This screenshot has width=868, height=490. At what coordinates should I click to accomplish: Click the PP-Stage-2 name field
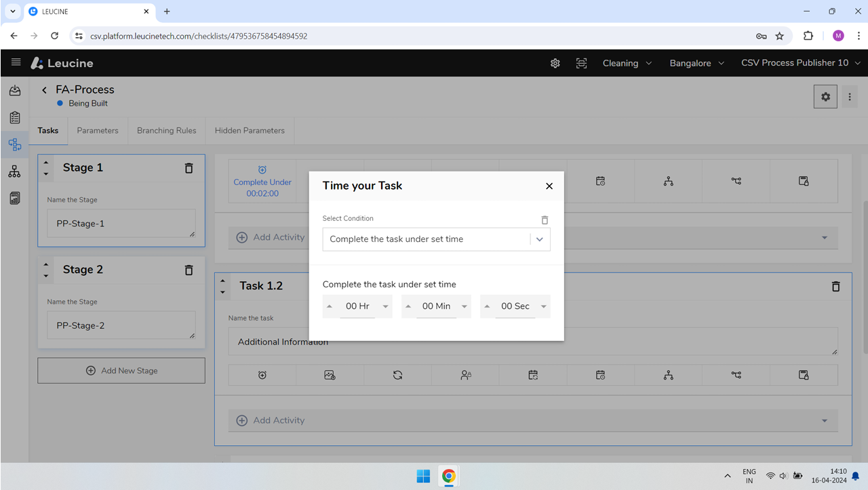pos(121,325)
